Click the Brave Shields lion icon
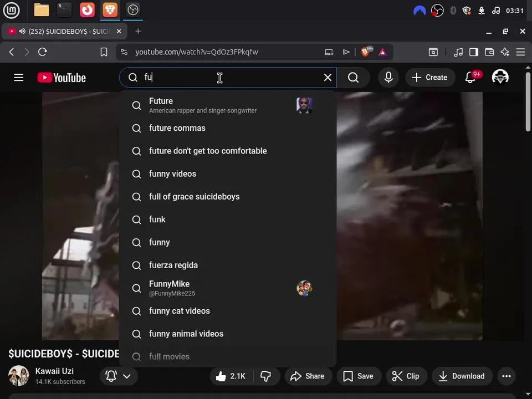532x399 pixels. point(366,52)
